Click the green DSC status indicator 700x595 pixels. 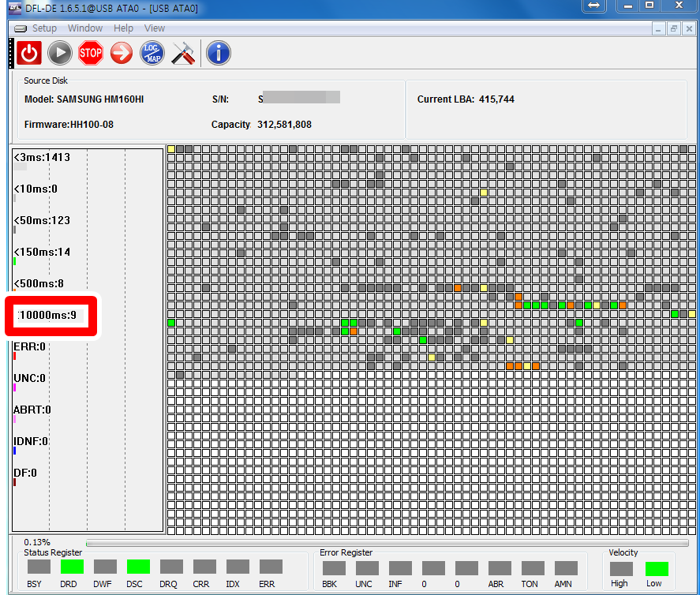pos(138,567)
